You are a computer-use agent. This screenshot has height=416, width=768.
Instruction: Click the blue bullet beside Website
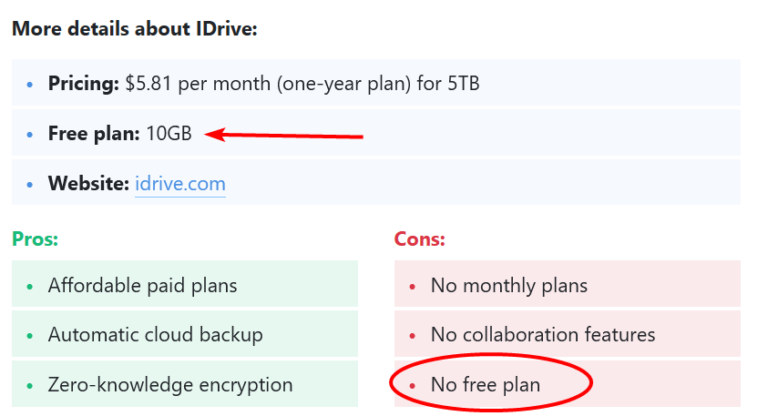point(29,185)
